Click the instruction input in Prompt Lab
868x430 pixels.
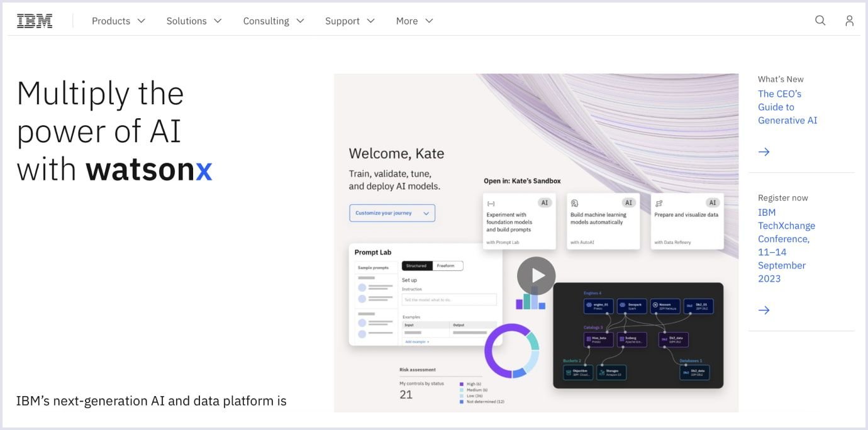point(449,300)
